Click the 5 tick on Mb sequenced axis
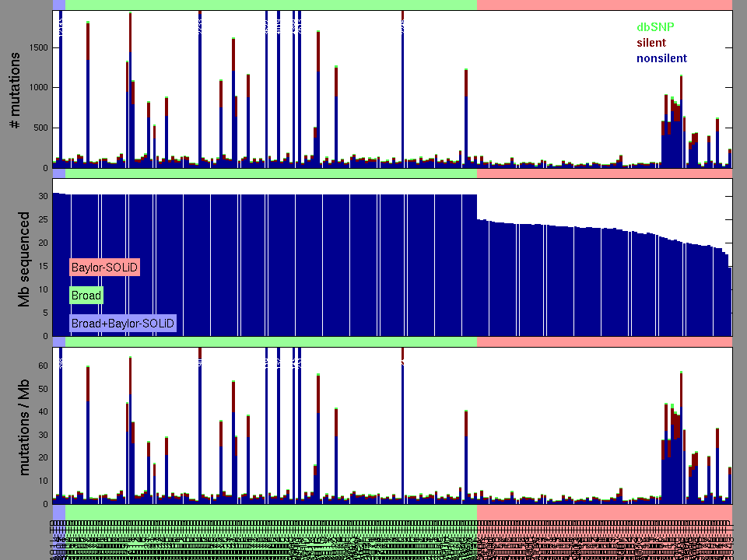 point(44,313)
